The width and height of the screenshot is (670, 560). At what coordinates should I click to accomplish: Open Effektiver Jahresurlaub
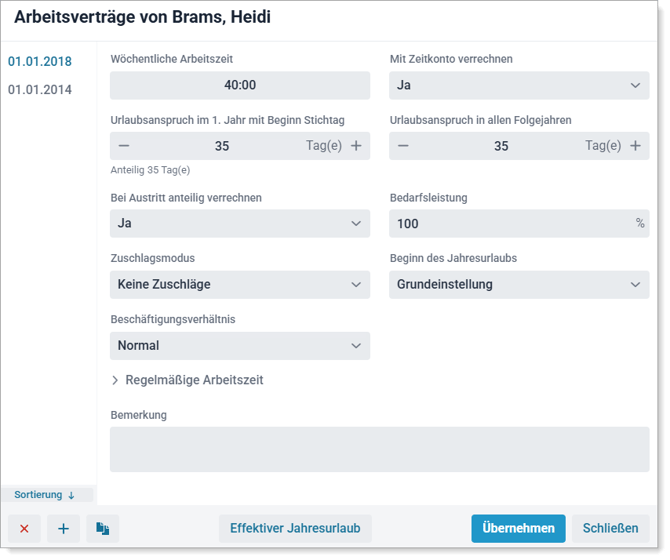(x=295, y=528)
